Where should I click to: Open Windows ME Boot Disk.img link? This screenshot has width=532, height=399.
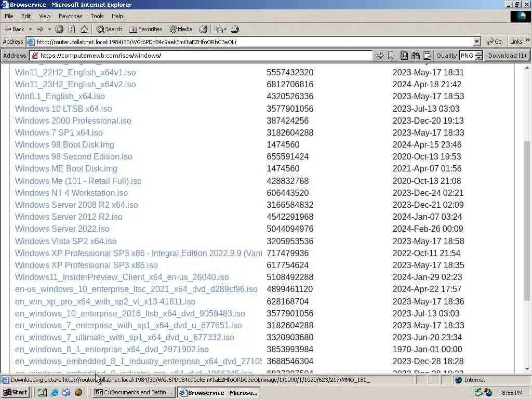(66, 168)
